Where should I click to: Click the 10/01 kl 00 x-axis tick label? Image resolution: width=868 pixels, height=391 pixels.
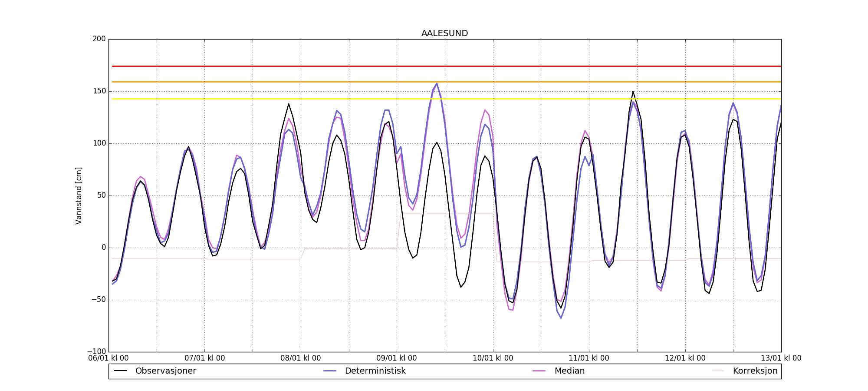click(x=493, y=358)
